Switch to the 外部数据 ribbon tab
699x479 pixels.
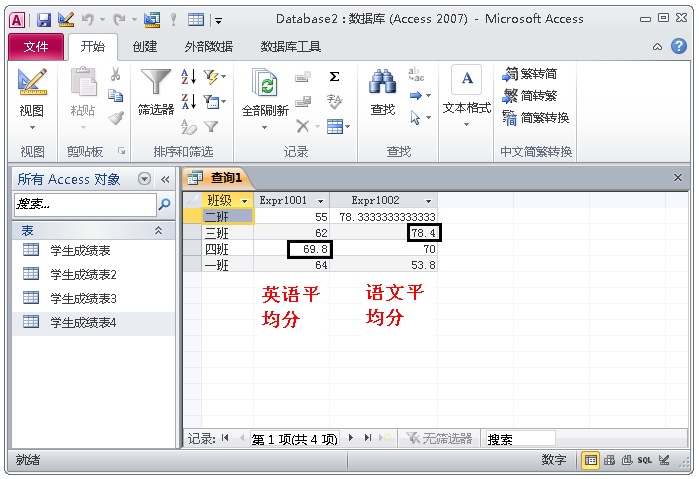click(209, 46)
